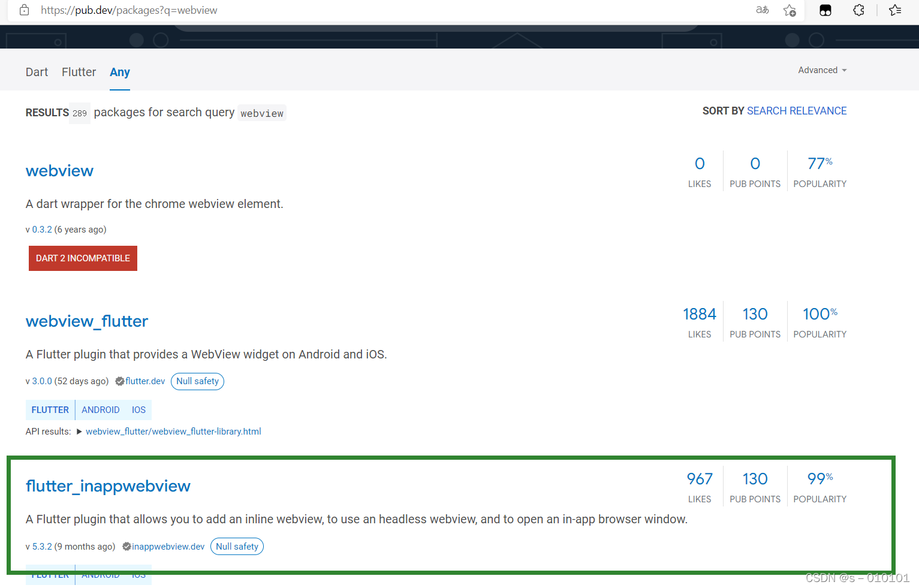Click the ANDROID tag under webview_flutter
The width and height of the screenshot is (919, 588).
click(x=101, y=410)
